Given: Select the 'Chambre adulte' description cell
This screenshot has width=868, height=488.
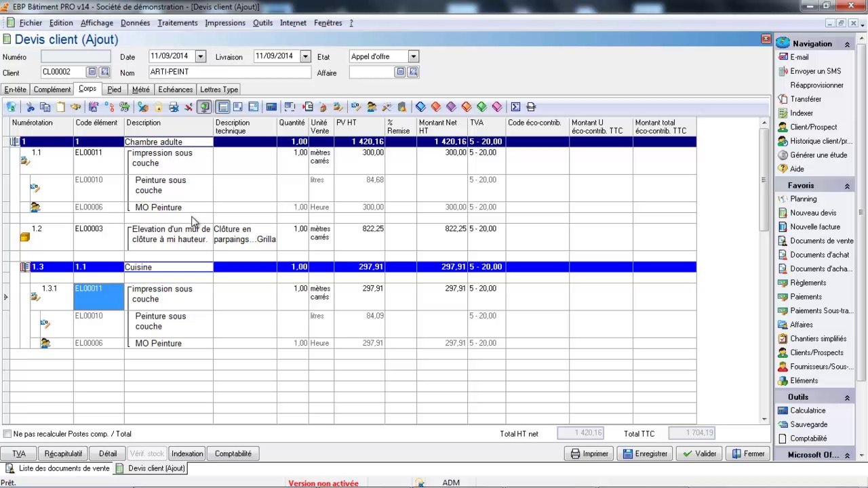Looking at the screenshot, I should [169, 142].
